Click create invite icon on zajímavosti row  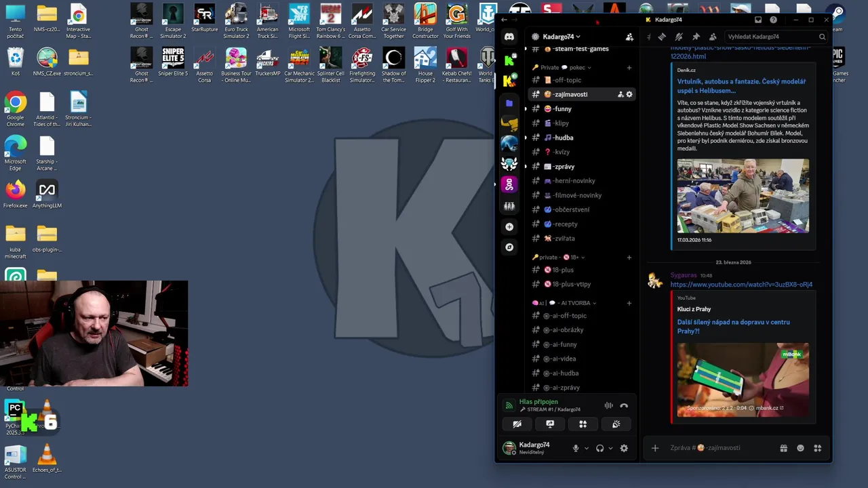click(620, 94)
